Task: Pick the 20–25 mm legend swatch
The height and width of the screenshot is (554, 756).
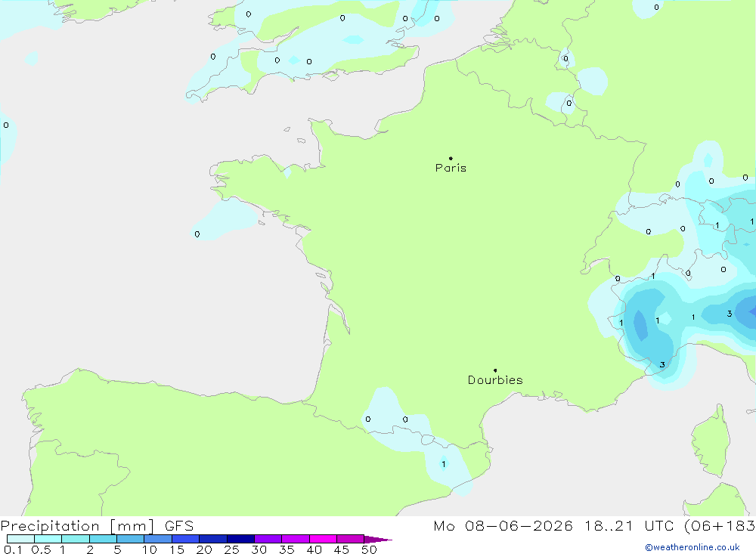Action: pos(213,539)
